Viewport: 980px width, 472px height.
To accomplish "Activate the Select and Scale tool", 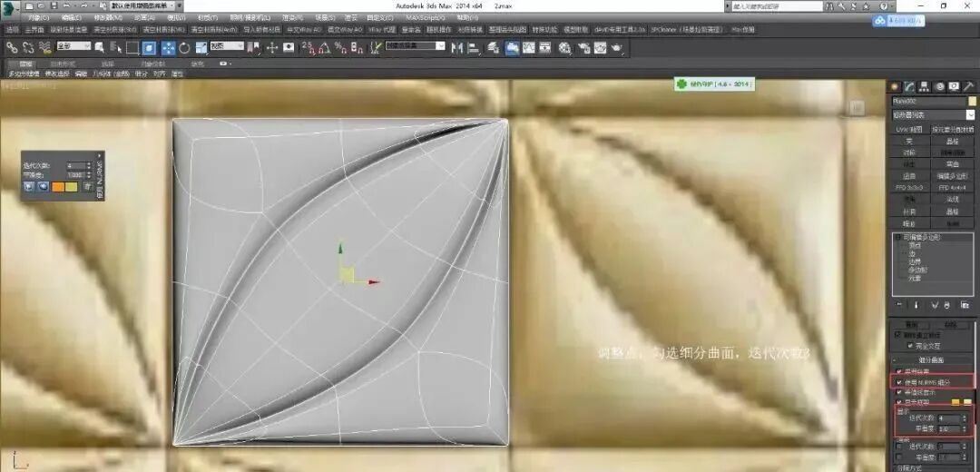I will click(x=201, y=47).
